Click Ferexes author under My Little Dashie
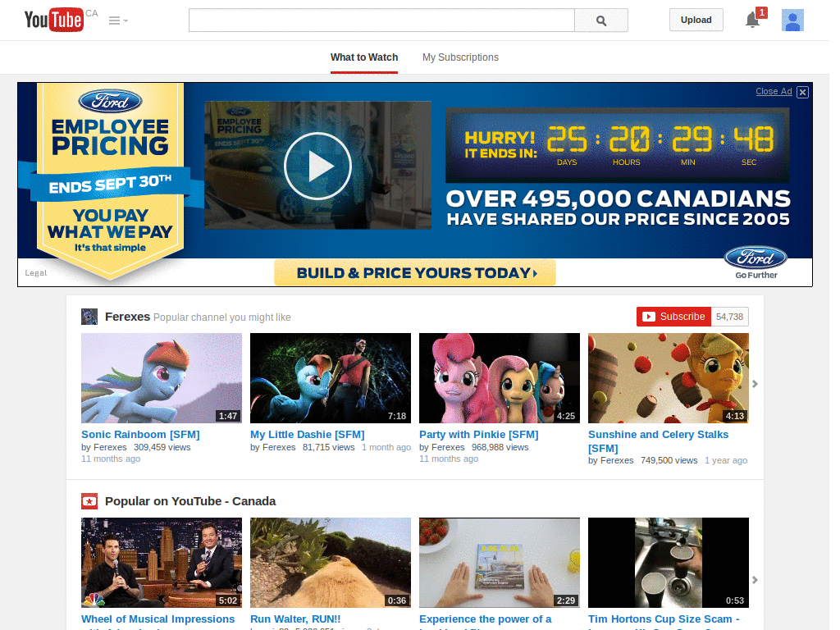Image resolution: width=840 pixels, height=630 pixels. pos(279,447)
